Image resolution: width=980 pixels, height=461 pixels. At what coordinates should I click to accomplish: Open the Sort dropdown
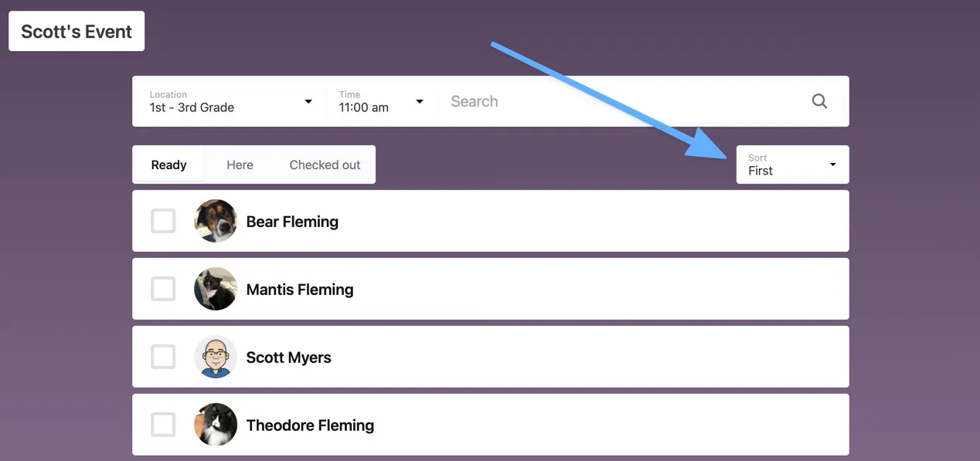(792, 164)
